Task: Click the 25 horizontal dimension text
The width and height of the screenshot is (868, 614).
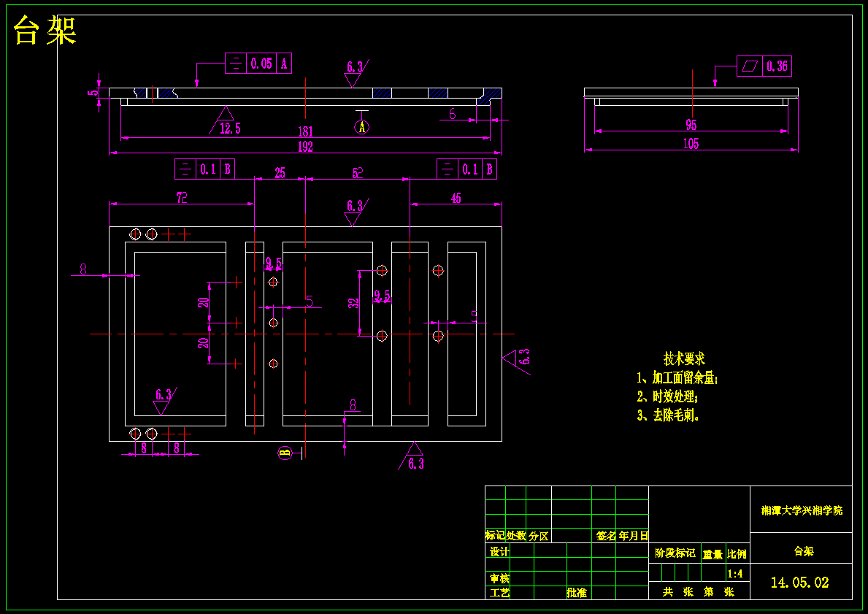Action: click(x=280, y=173)
